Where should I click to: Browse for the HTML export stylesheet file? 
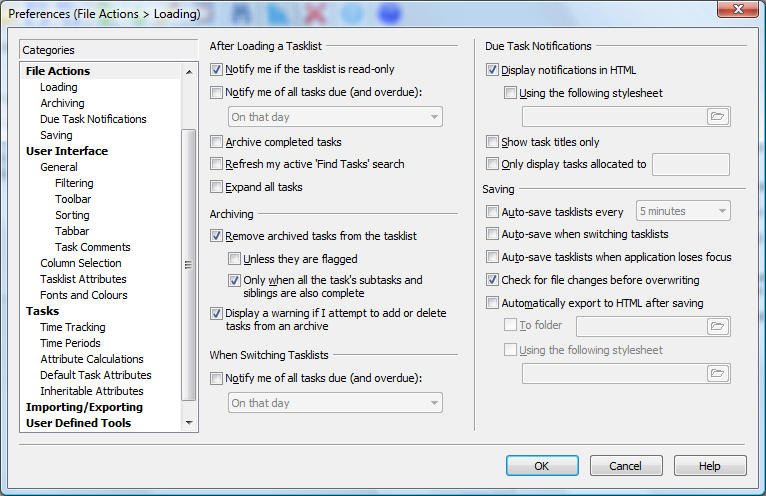(x=718, y=373)
